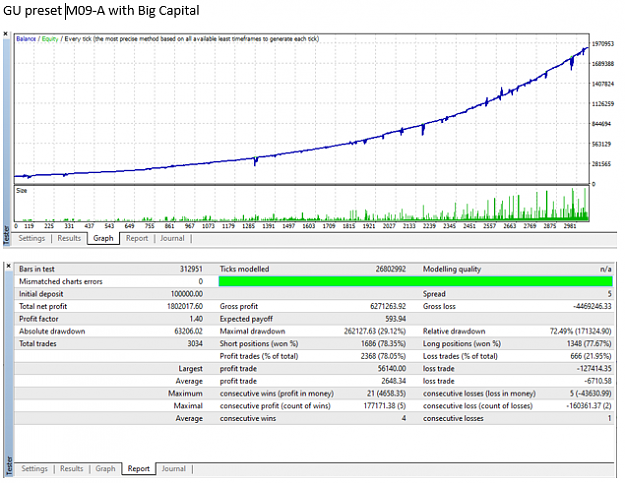Close the upper Tester graph panel

(x=6, y=34)
